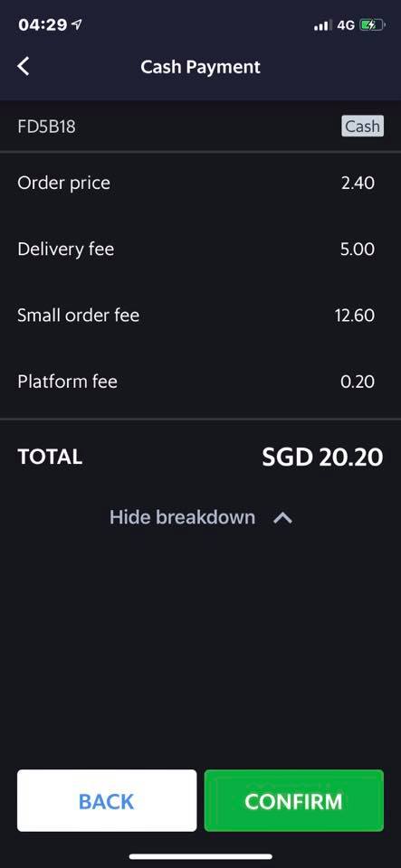Screen dimensions: 401x868
Task: Collapse breakdown using the chevron-up icon
Action: (283, 518)
